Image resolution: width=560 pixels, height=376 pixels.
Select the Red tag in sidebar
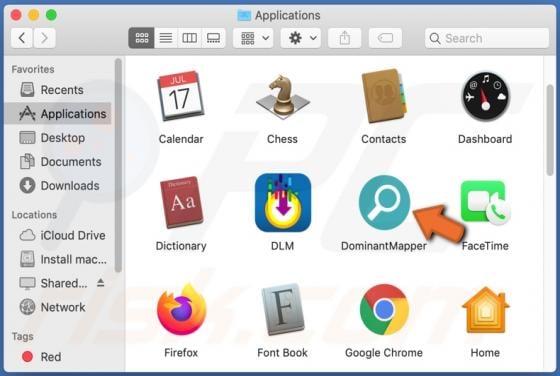point(58,357)
